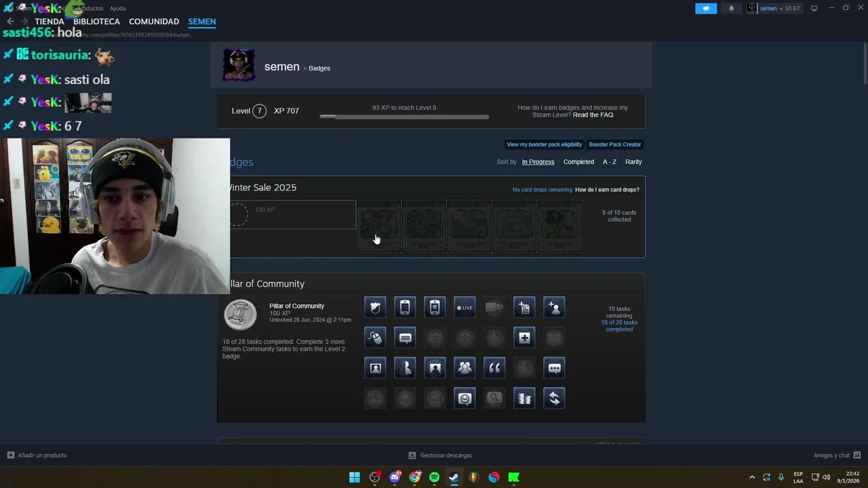Open Amigos y chat

pyautogui.click(x=837, y=455)
